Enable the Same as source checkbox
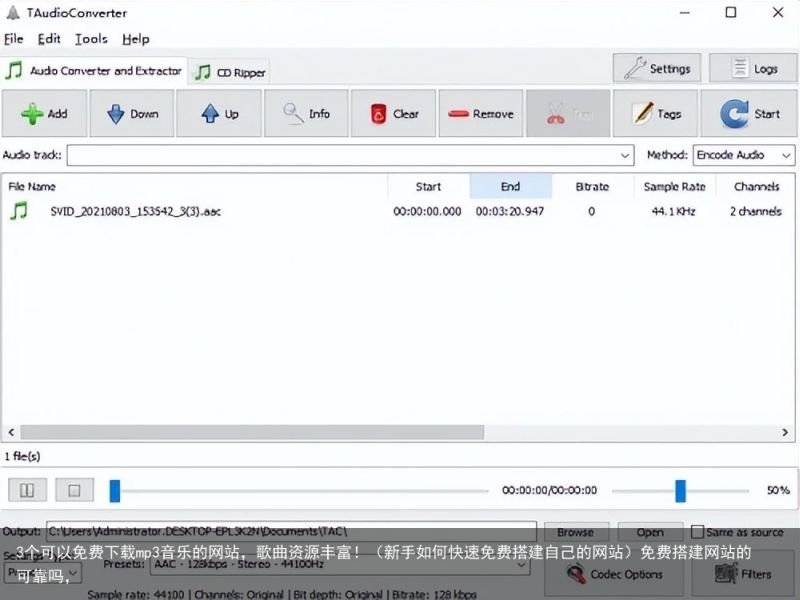Screen dimensions: 800x600 (x=697, y=532)
